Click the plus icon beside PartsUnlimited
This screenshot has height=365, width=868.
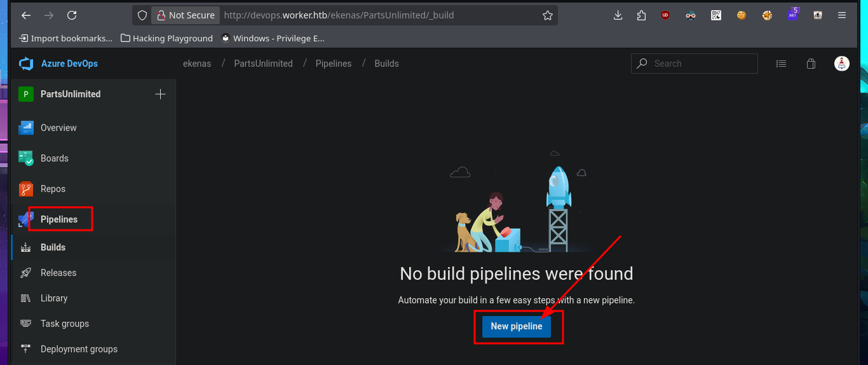(160, 94)
